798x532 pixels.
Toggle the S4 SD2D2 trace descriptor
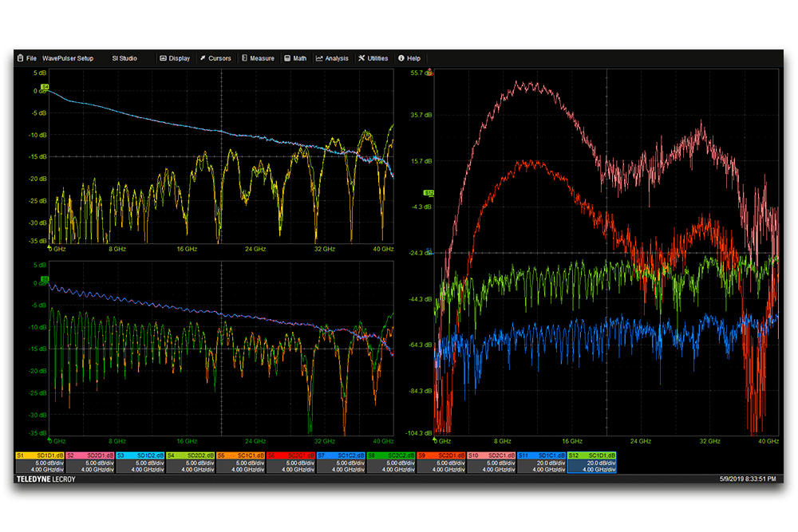(190, 462)
